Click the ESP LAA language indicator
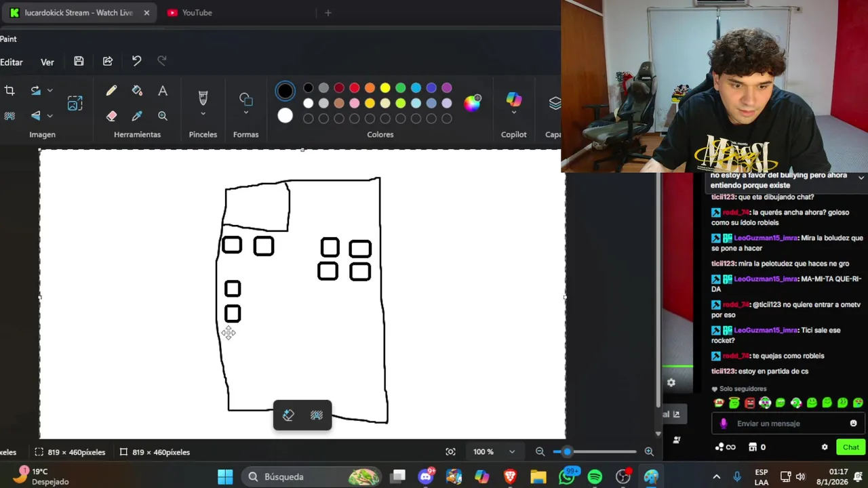The height and width of the screenshot is (488, 868). coord(762,476)
